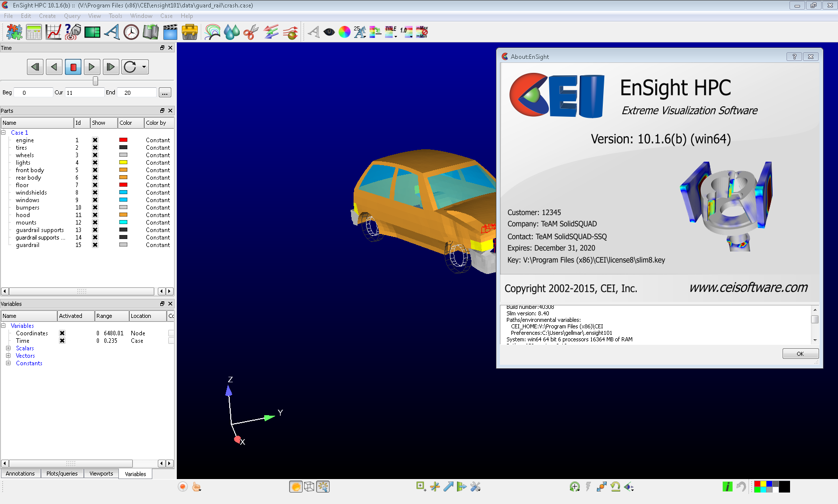
Task: Click the Min/Max legend range icon
Action: [422, 32]
